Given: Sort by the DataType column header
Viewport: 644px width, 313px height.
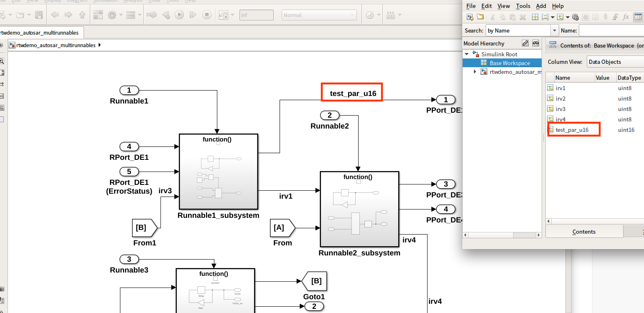Looking at the screenshot, I should pos(630,78).
